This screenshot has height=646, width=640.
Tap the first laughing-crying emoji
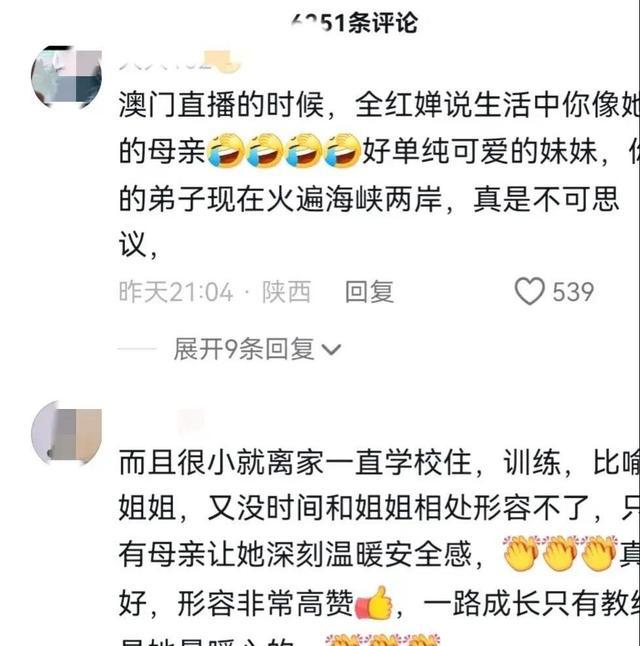pyautogui.click(x=225, y=151)
